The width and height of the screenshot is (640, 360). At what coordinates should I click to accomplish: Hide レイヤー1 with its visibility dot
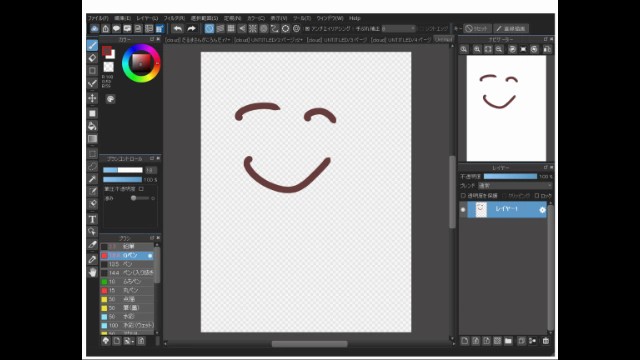(x=463, y=210)
